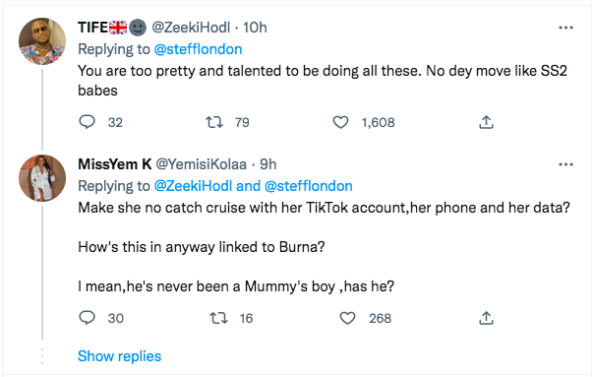Reply to MissYem K's tweet comment icon
Screen dimensions: 595x377
87,318
